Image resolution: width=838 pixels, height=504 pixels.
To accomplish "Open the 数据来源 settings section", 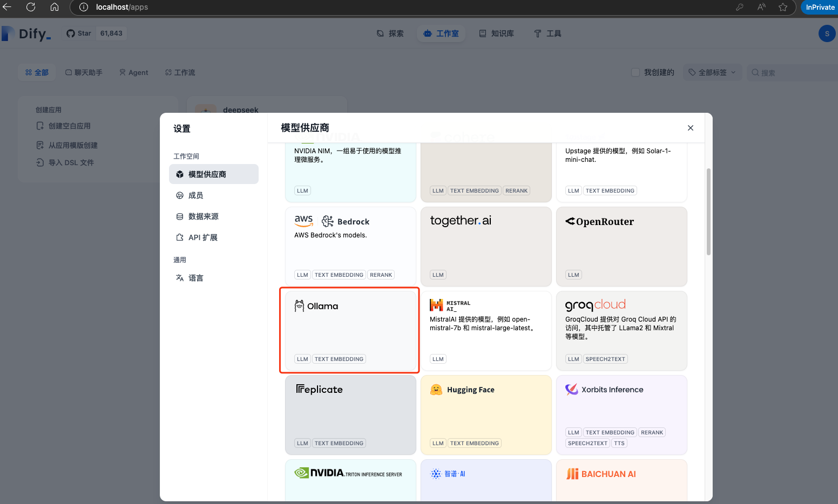I will (203, 216).
